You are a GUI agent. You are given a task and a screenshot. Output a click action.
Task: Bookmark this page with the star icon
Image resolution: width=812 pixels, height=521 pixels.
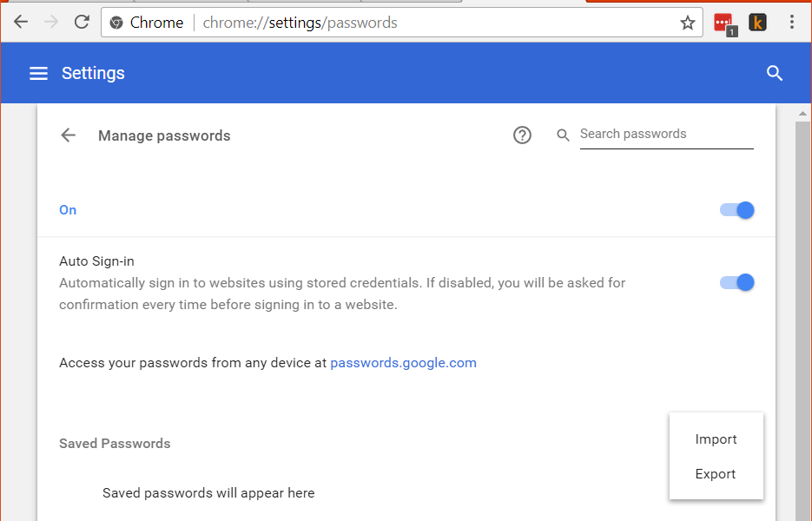pyautogui.click(x=688, y=23)
